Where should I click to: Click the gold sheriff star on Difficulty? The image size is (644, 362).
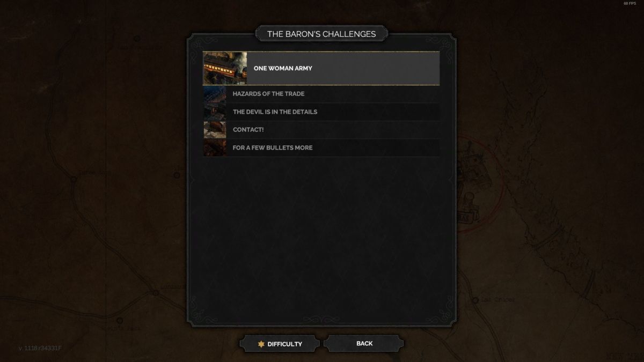[x=261, y=344]
